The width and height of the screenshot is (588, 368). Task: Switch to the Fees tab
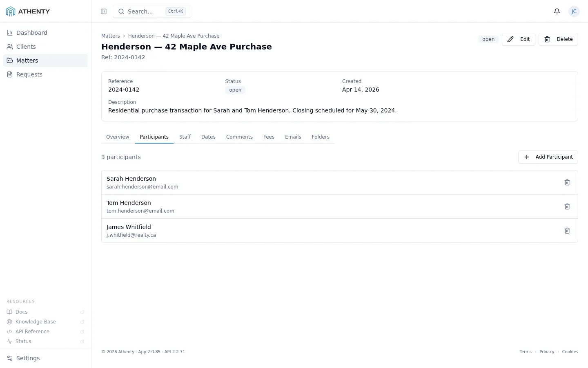pos(269,137)
